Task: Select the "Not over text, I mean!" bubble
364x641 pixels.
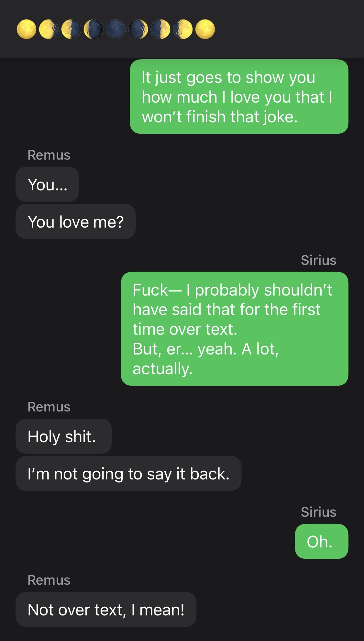Action: point(106,610)
